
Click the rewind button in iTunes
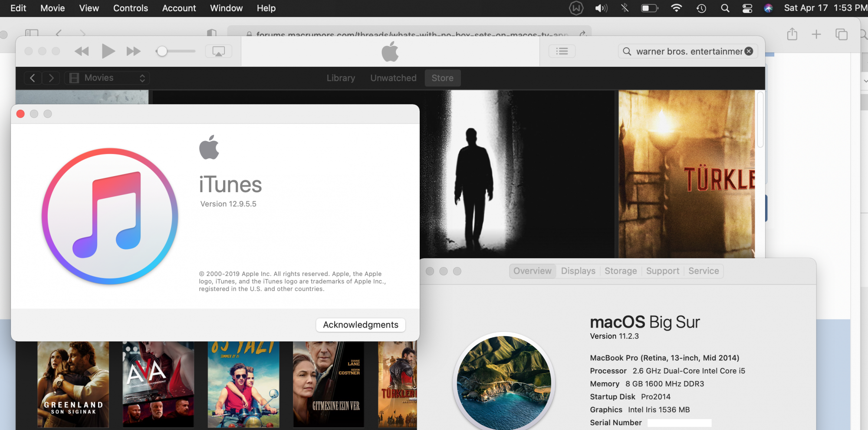pyautogui.click(x=82, y=51)
